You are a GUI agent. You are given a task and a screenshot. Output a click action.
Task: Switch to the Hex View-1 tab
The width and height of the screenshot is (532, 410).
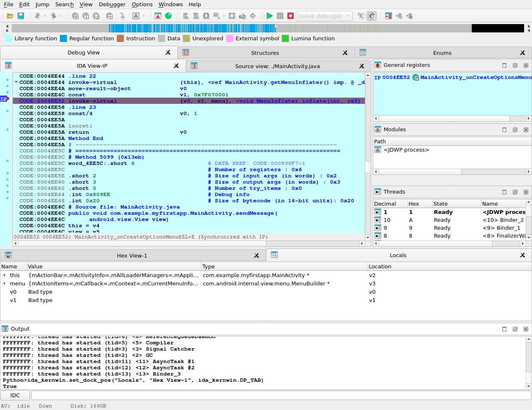click(x=132, y=255)
